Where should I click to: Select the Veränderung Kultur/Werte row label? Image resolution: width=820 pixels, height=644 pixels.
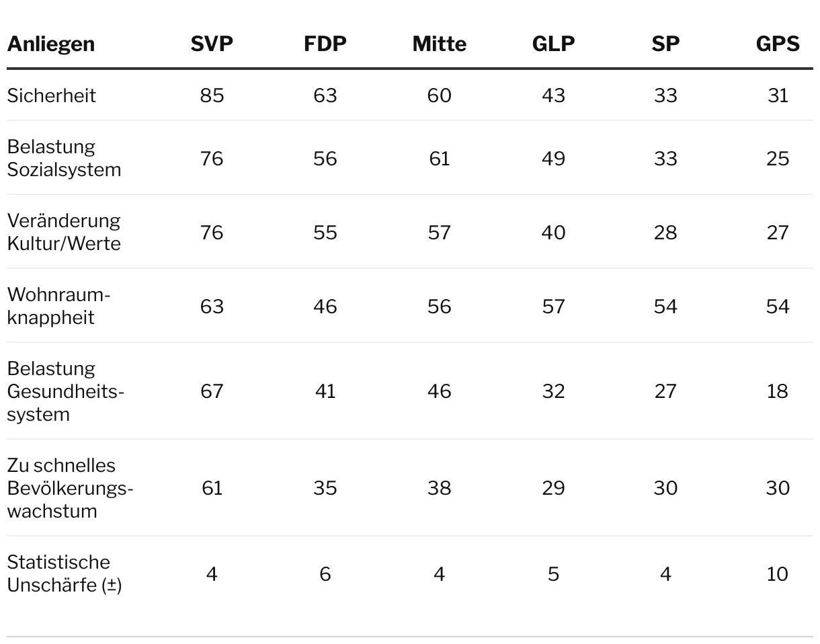[64, 232]
